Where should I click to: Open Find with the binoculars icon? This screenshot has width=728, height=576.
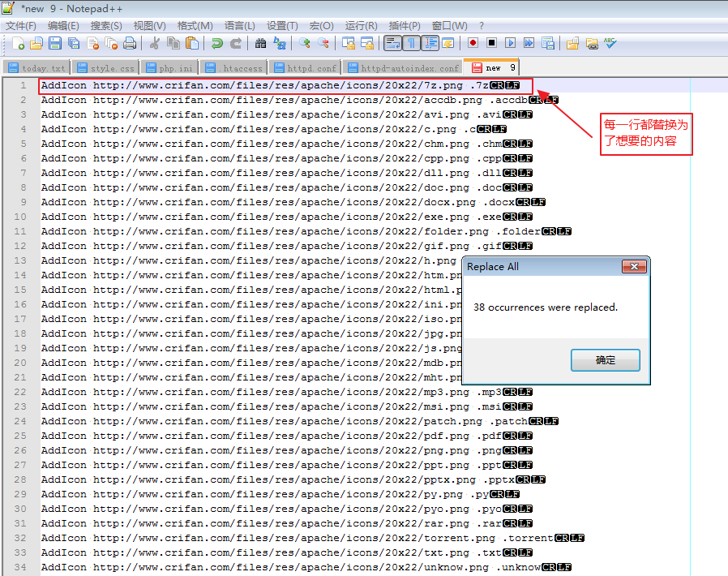coord(260,43)
